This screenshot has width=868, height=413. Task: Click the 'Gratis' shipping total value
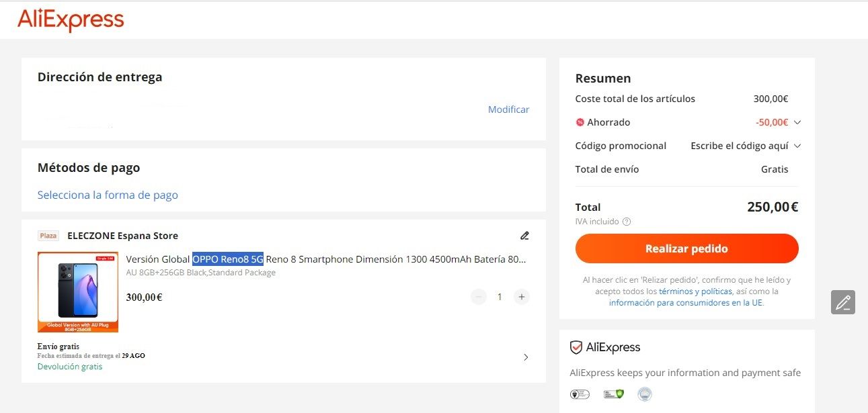pos(775,169)
